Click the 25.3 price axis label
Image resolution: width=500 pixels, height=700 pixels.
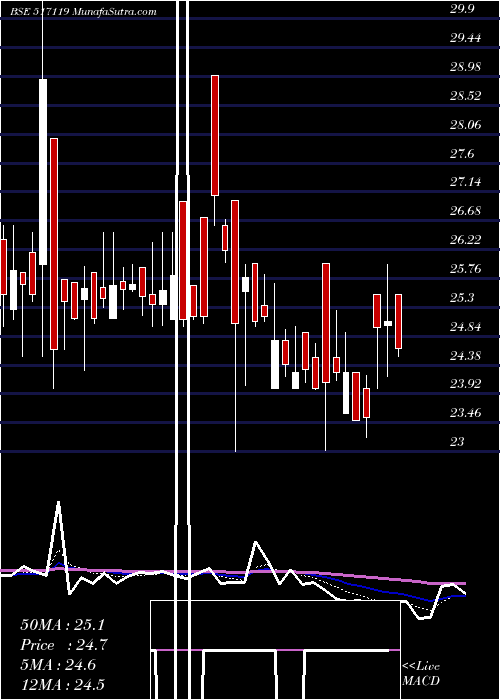[462, 298]
